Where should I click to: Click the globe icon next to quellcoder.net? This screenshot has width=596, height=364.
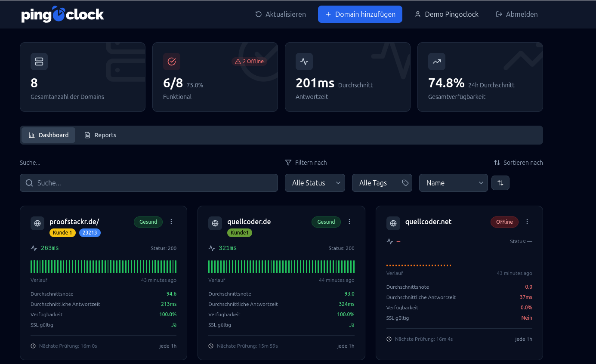point(393,223)
